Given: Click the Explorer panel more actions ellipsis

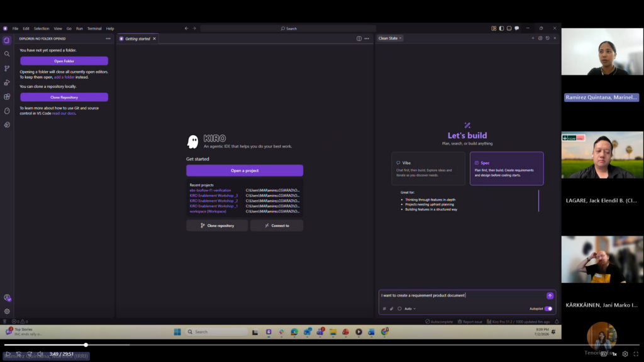Looking at the screenshot, I should coord(108,38).
